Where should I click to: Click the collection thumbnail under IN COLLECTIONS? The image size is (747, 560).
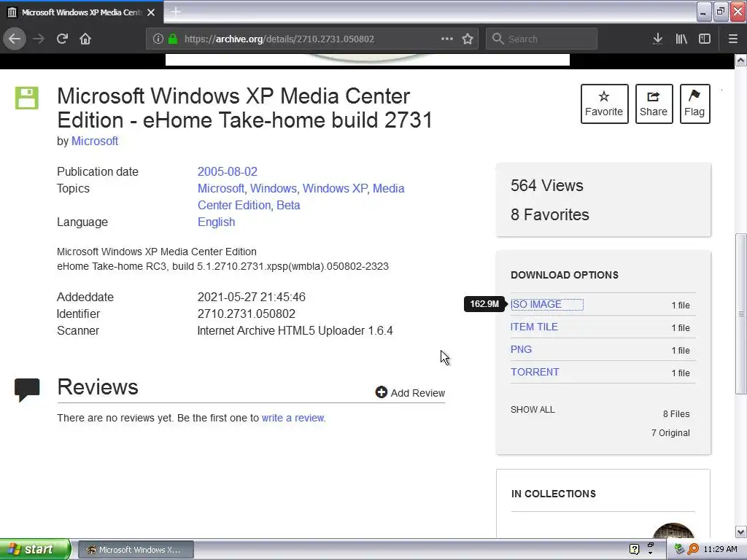tap(673, 531)
